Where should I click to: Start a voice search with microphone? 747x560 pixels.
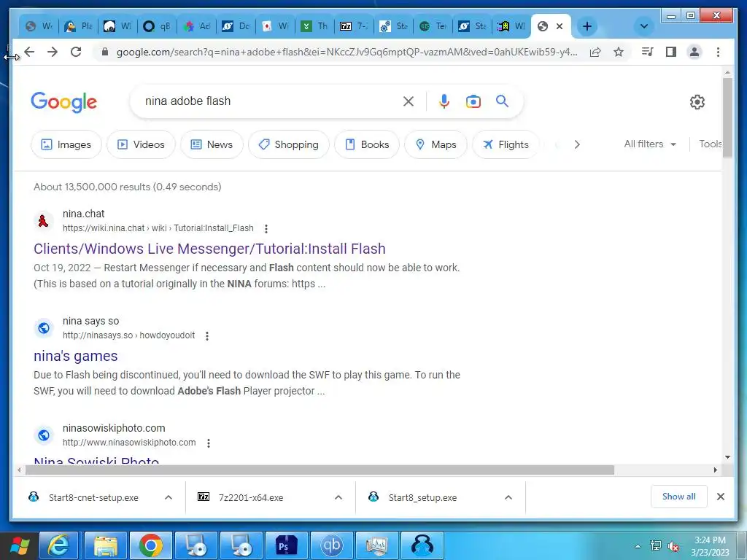(444, 101)
